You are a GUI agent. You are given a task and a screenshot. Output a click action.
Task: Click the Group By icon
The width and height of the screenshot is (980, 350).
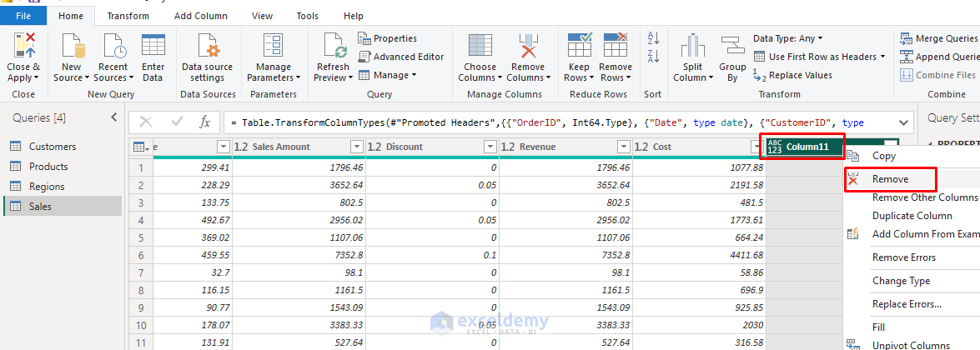[x=732, y=47]
